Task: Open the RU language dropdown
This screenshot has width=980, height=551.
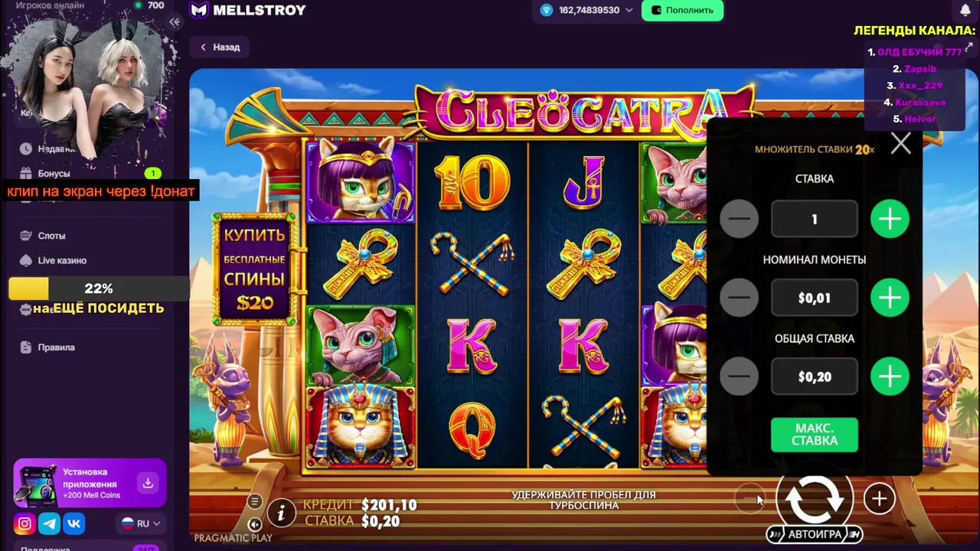Action: point(142,523)
